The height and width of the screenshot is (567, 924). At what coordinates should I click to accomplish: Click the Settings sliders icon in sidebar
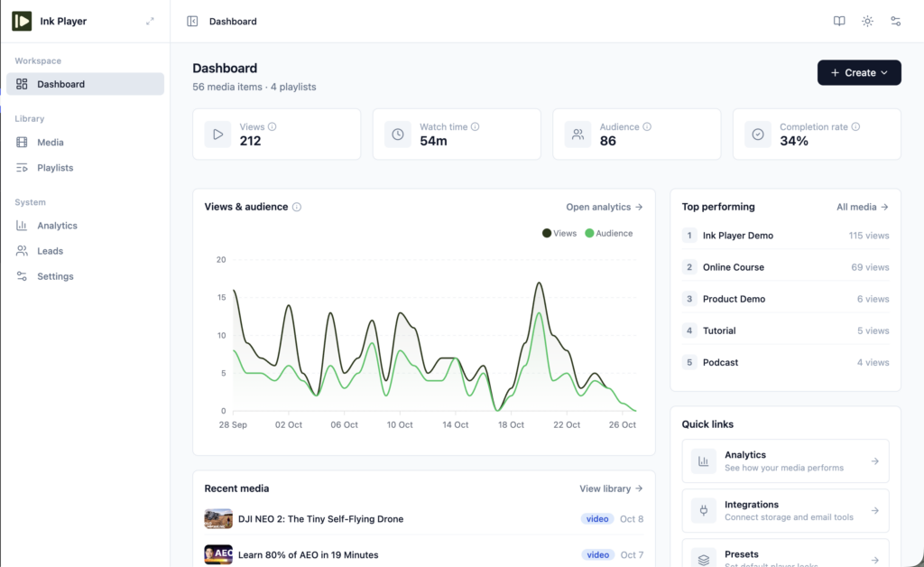pyautogui.click(x=22, y=276)
